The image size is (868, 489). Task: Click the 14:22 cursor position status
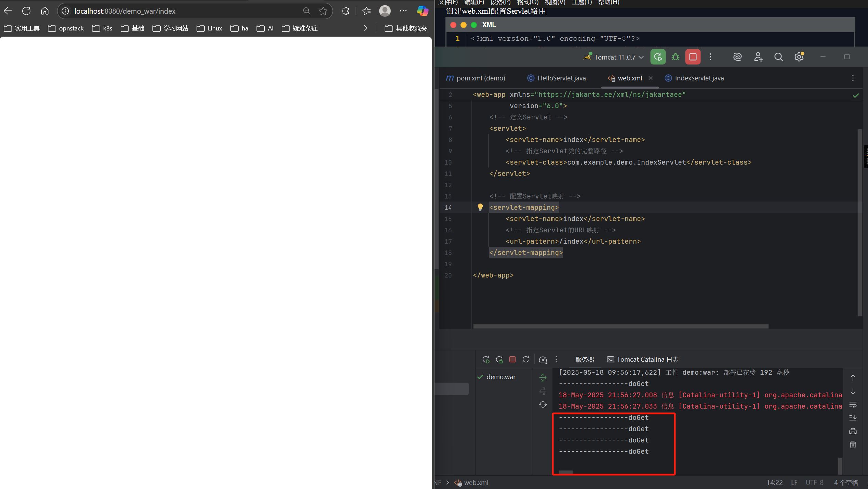(774, 482)
